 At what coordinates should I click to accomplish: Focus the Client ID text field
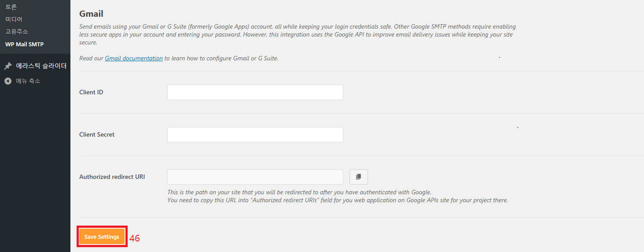click(x=255, y=93)
